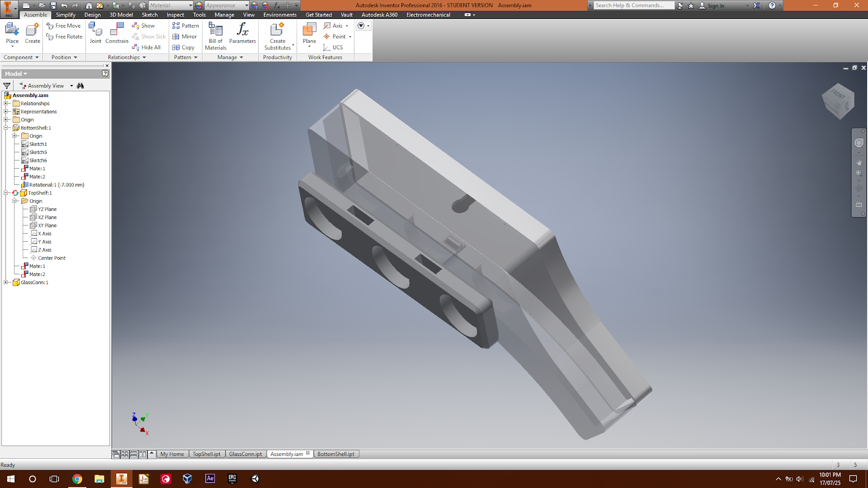The height and width of the screenshot is (488, 868).
Task: Click Create Substitutes
Action: coord(278,36)
